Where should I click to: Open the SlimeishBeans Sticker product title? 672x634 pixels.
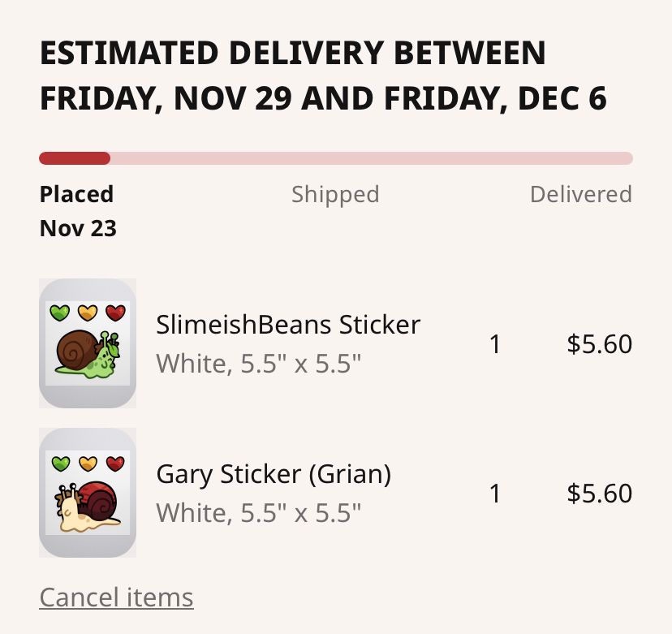[x=288, y=325]
